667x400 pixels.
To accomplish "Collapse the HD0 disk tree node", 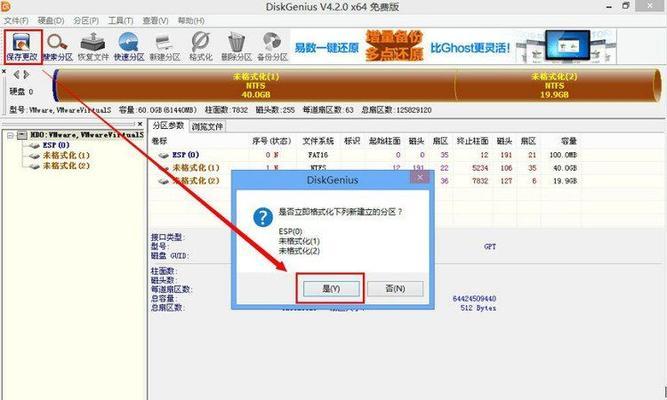I will coord(10,136).
